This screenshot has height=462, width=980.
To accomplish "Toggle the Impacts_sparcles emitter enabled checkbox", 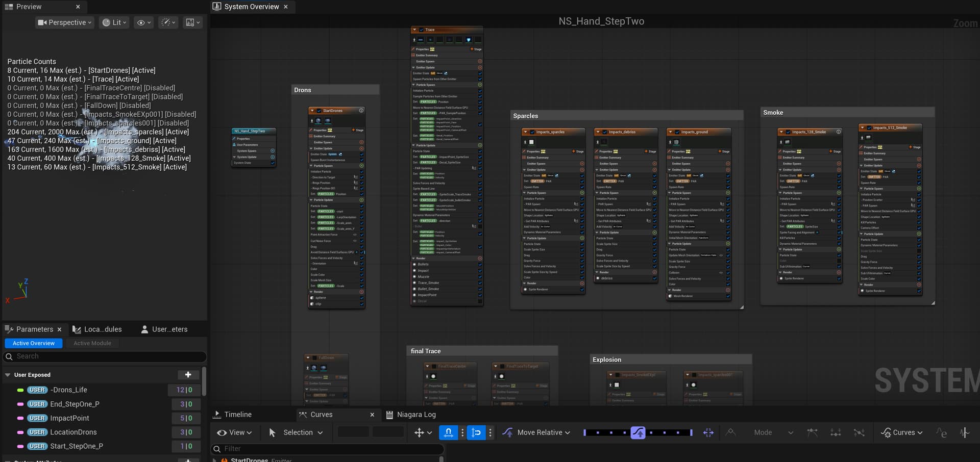I will pos(532,132).
